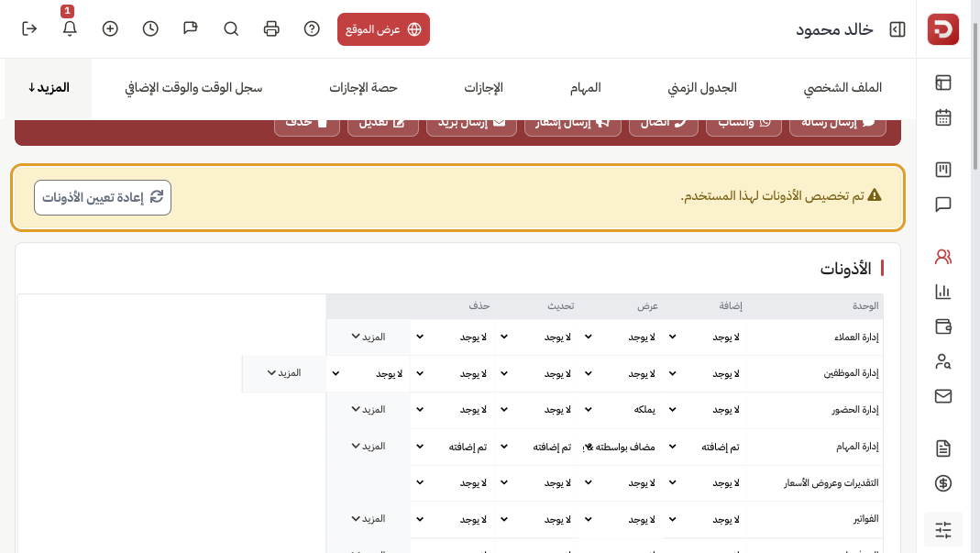This screenshot has height=553, width=980.
Task: Open حذف dropdown for إدارة العملاء
Action: coord(453,337)
